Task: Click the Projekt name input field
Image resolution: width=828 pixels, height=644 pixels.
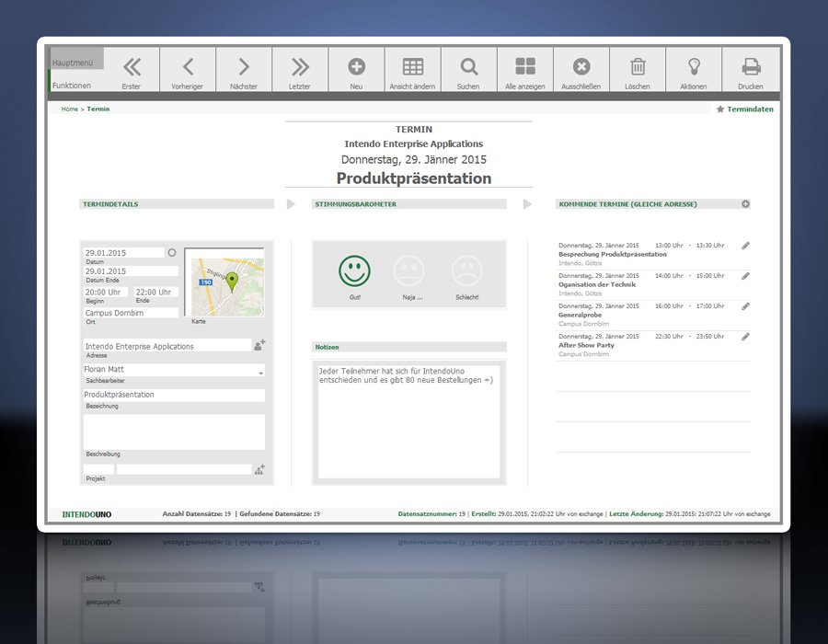Action: (184, 469)
